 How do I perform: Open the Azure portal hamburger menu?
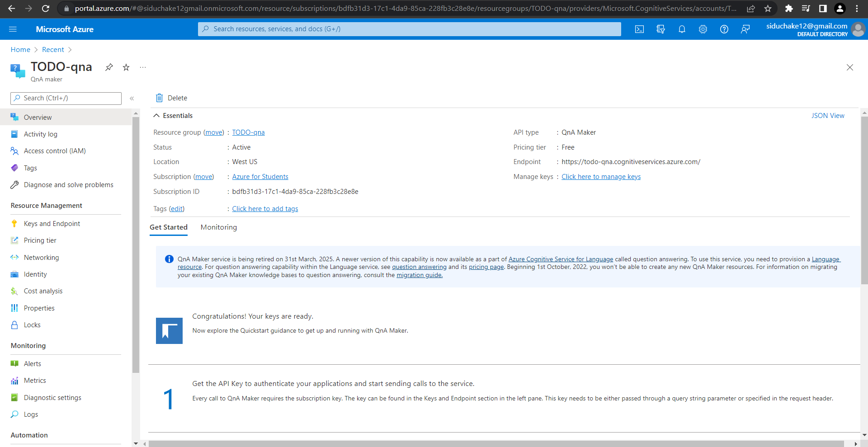tap(13, 29)
